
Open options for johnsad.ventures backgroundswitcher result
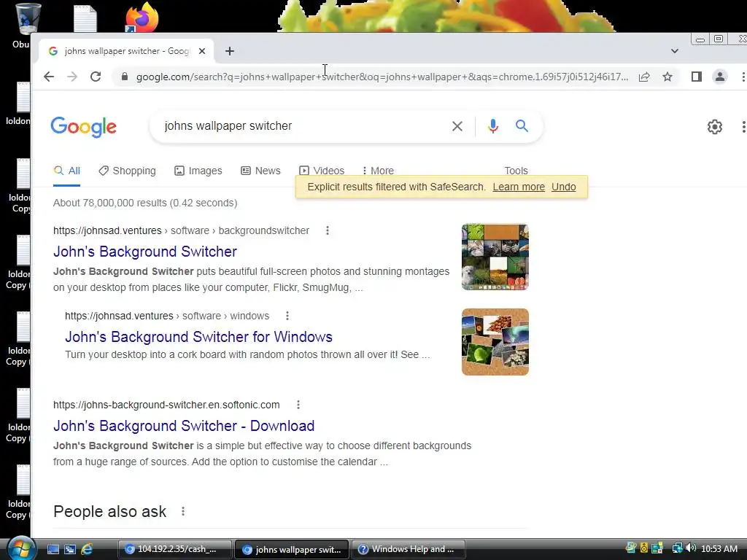tap(328, 230)
